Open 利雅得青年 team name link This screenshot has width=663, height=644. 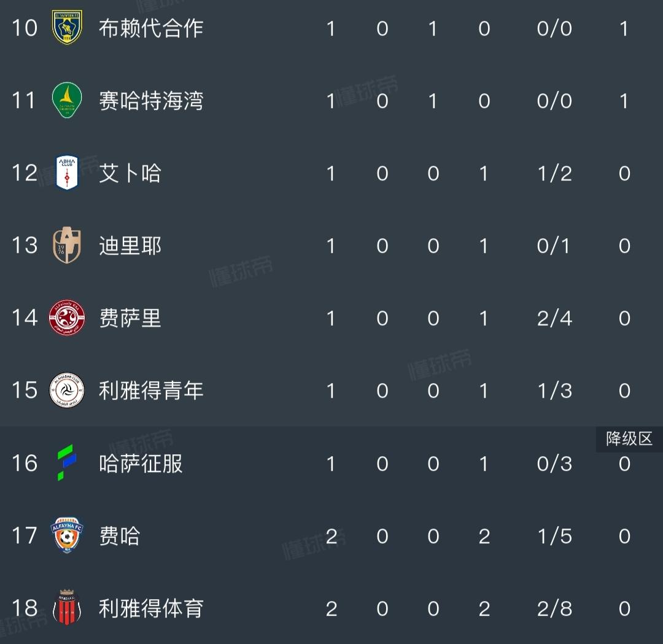(151, 390)
